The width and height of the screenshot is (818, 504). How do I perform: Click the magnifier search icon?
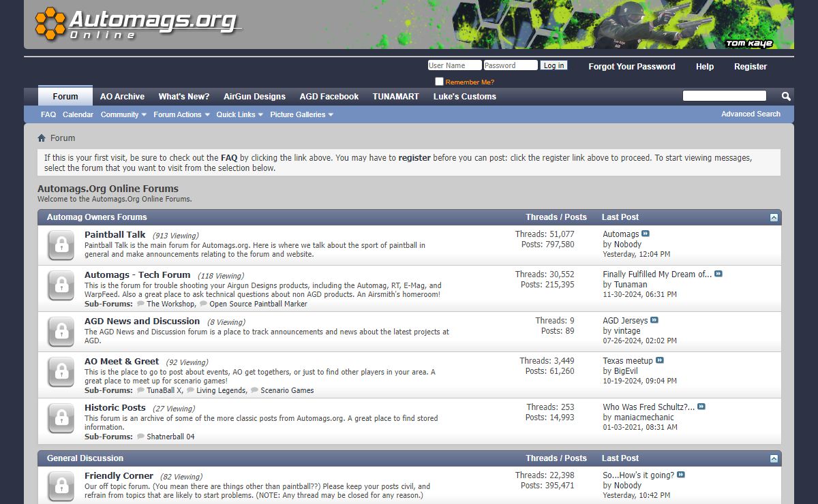coord(786,96)
